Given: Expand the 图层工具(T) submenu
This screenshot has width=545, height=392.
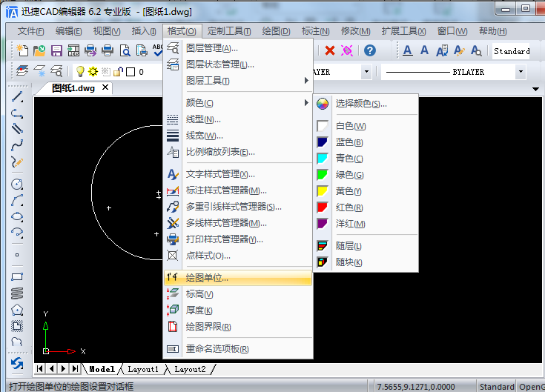Looking at the screenshot, I should [238, 81].
